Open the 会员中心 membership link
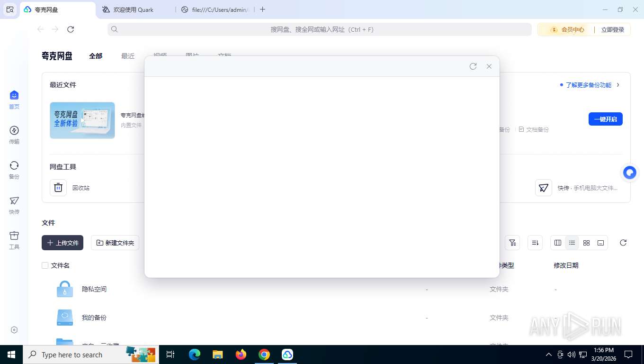 tap(567, 29)
